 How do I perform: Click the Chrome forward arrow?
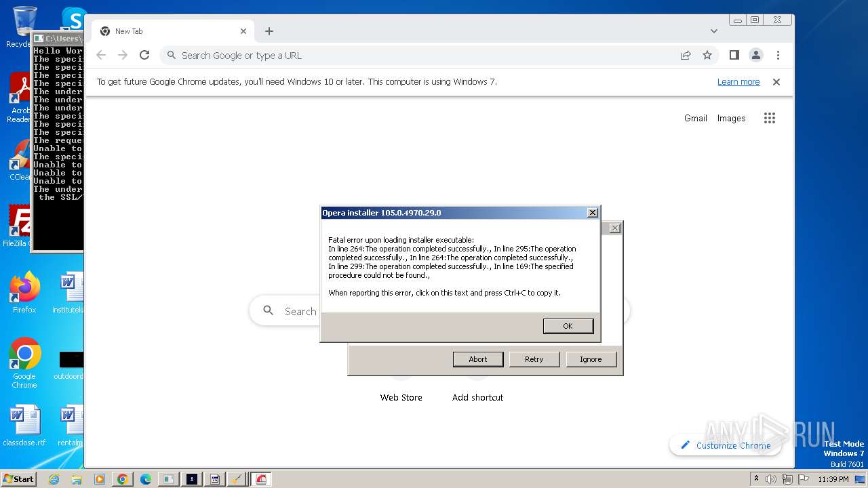123,56
